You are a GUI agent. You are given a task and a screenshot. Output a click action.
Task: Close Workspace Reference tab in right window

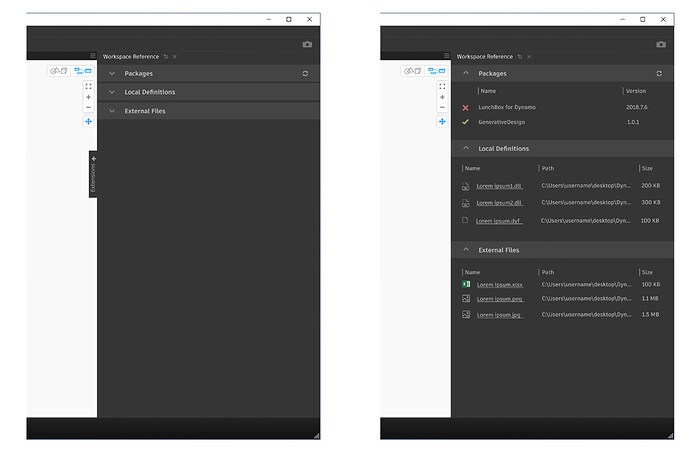[x=529, y=57]
